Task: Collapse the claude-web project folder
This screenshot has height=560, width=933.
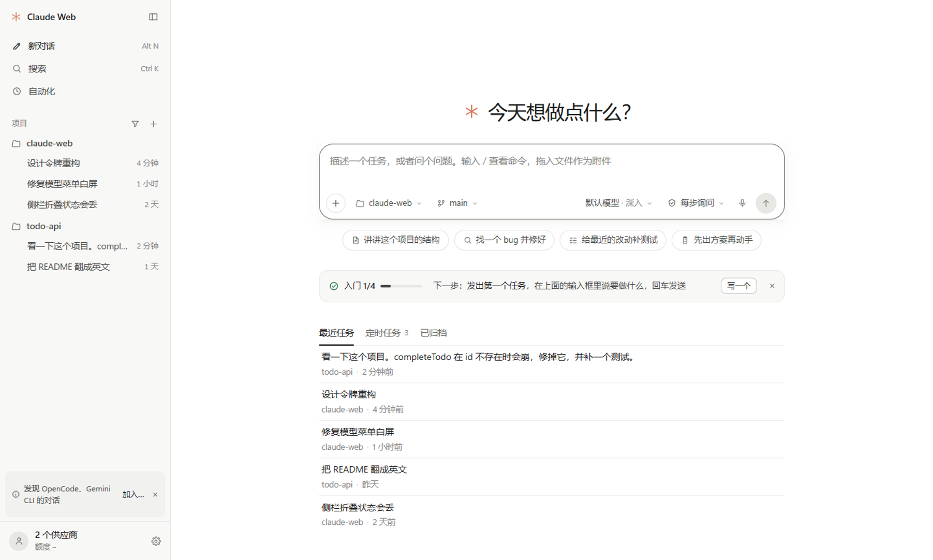Action: pyautogui.click(x=85, y=143)
